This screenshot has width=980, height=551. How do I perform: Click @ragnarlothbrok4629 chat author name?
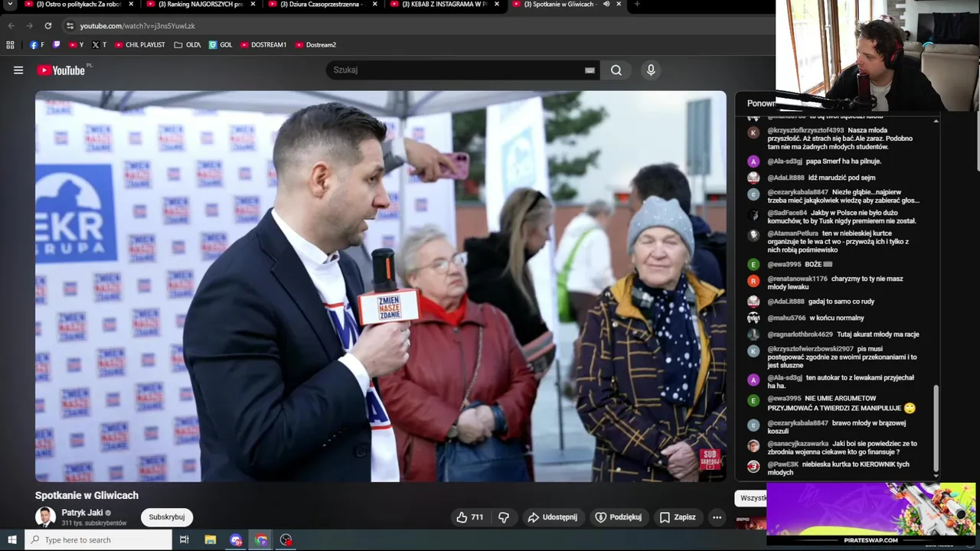click(800, 334)
